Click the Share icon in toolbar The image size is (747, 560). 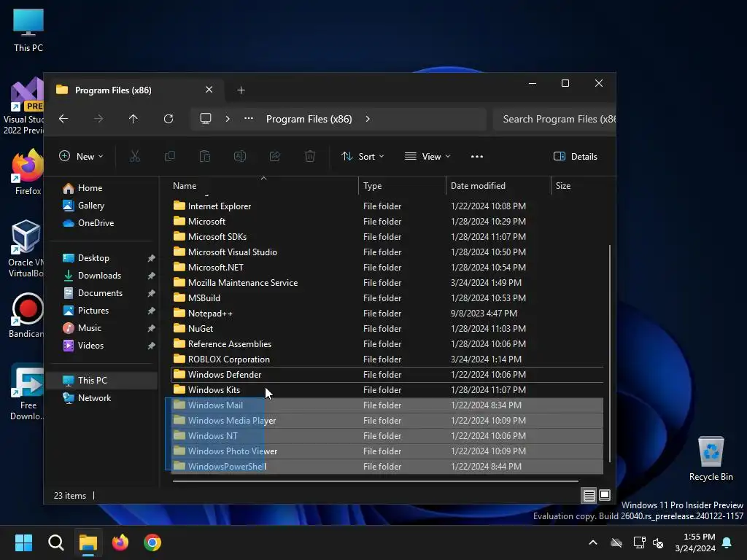(275, 156)
